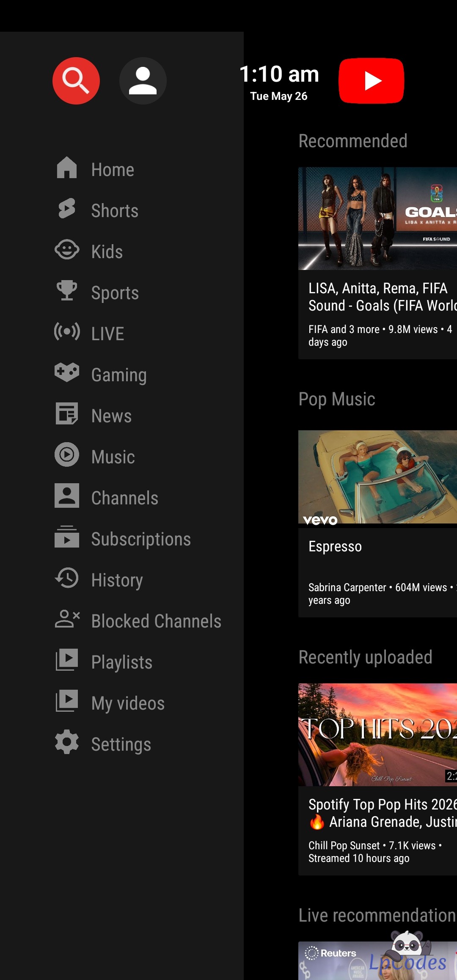Choose Sports in the sidebar
Viewport: 457px width, 980px height.
pyautogui.click(x=115, y=293)
